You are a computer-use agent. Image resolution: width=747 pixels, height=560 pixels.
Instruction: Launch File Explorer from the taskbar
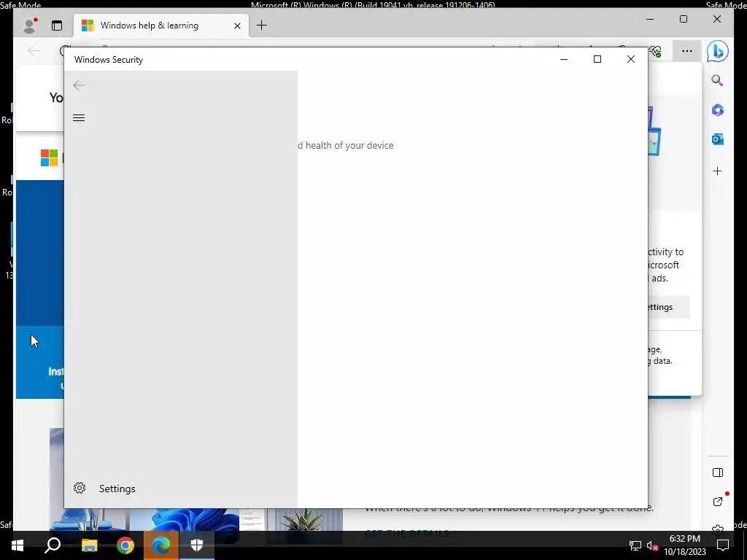pyautogui.click(x=89, y=545)
